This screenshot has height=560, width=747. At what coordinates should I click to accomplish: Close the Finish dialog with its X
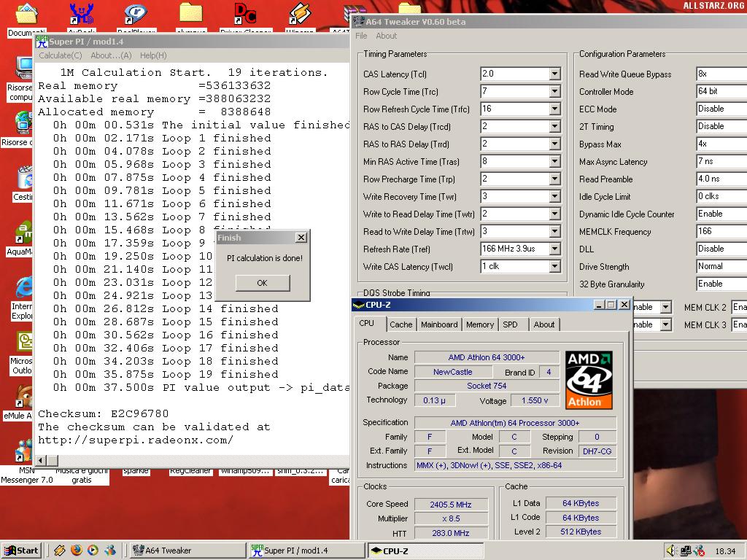click(x=301, y=238)
